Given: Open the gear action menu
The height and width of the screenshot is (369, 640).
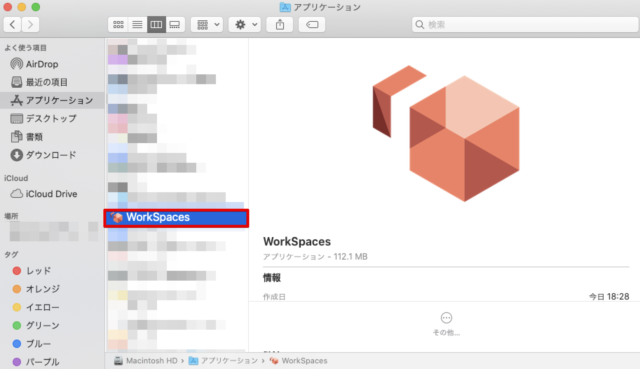Looking at the screenshot, I should (x=244, y=25).
